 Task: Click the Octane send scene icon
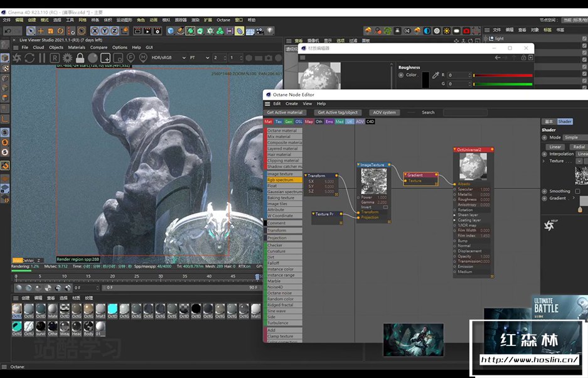pyautogui.click(x=17, y=58)
